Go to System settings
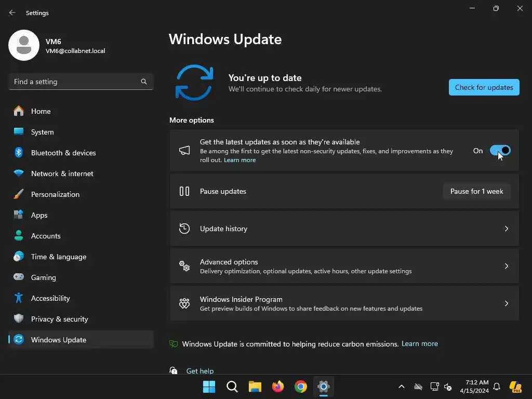 pyautogui.click(x=81, y=131)
